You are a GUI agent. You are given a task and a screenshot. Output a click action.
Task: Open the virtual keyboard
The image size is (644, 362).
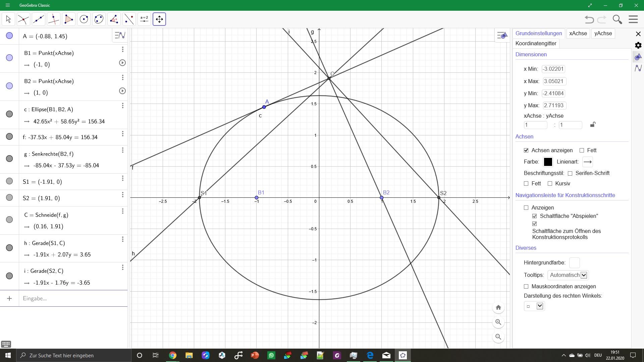tap(6, 344)
